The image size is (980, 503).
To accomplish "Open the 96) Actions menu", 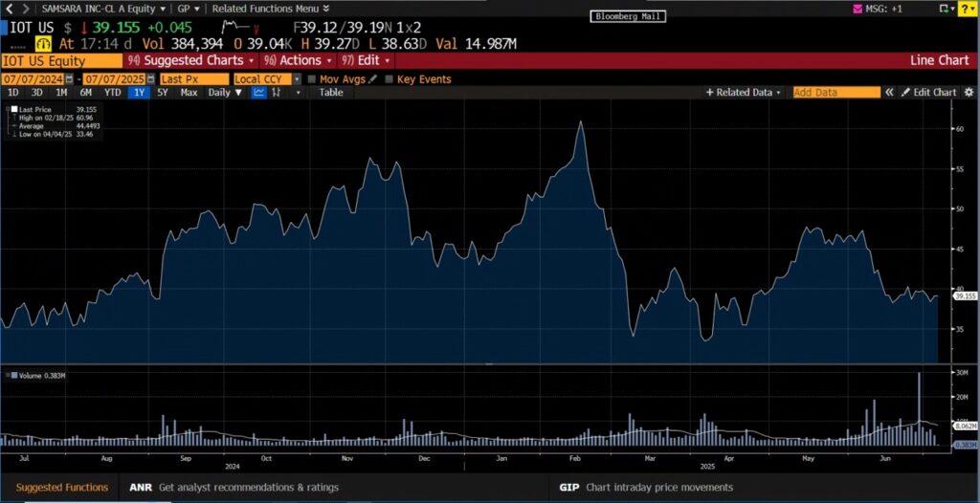I will 298,60.
